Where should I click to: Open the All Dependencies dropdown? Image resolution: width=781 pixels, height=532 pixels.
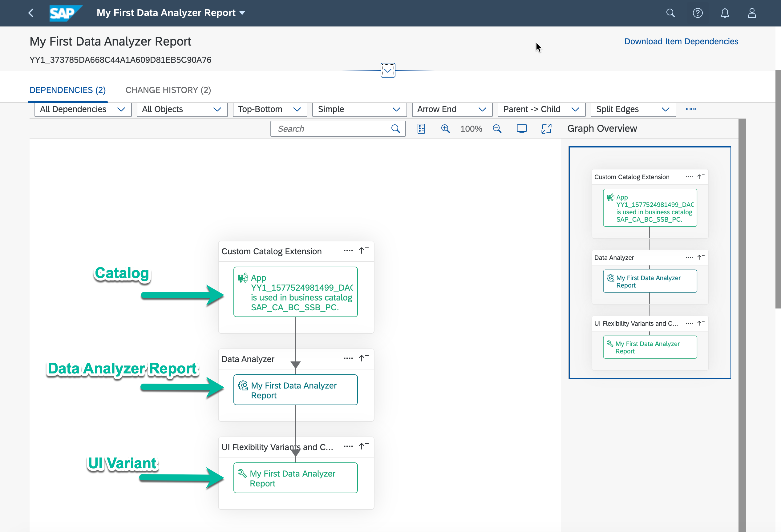click(83, 110)
